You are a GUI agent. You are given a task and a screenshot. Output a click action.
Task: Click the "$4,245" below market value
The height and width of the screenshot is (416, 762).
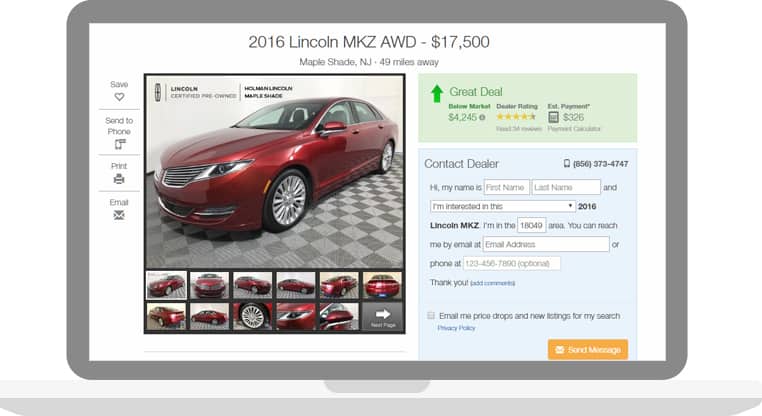463,117
